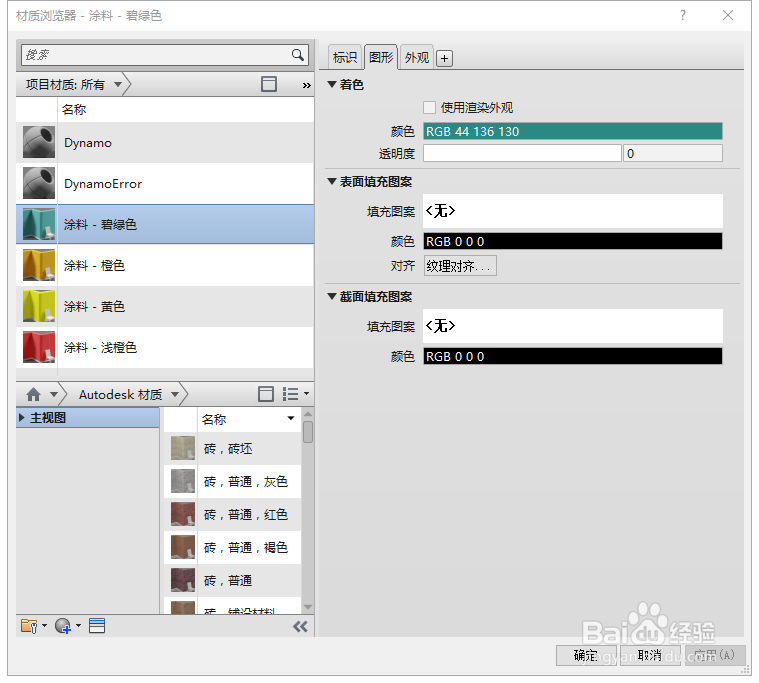
Task: Click the help question mark icon
Action: 683,15
